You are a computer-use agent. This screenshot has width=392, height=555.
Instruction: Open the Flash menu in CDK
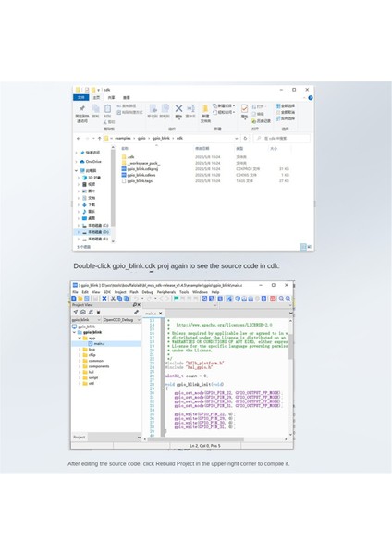click(x=134, y=292)
